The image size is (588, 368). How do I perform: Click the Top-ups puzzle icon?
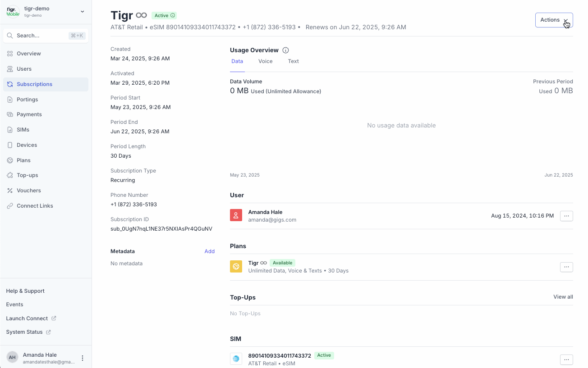10,175
